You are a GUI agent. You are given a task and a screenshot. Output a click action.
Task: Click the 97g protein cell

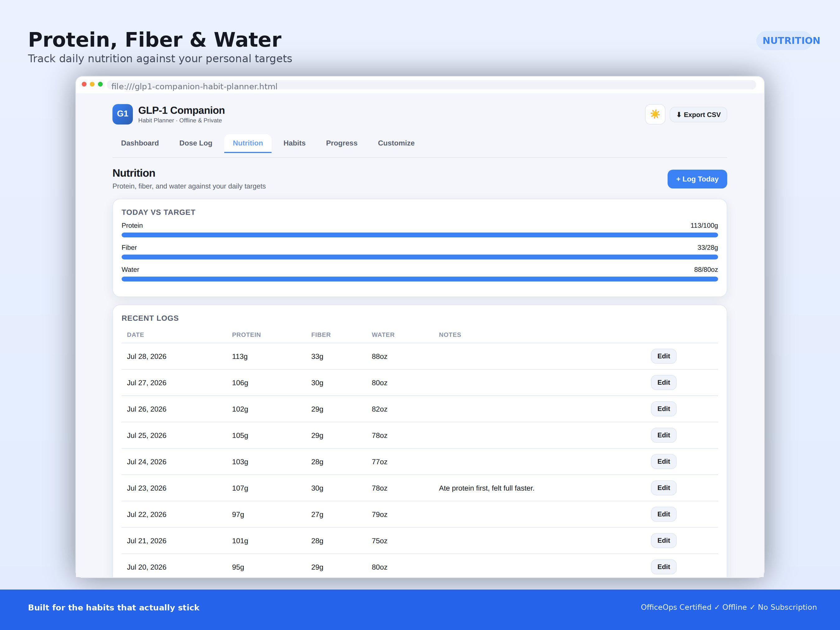pos(238,515)
